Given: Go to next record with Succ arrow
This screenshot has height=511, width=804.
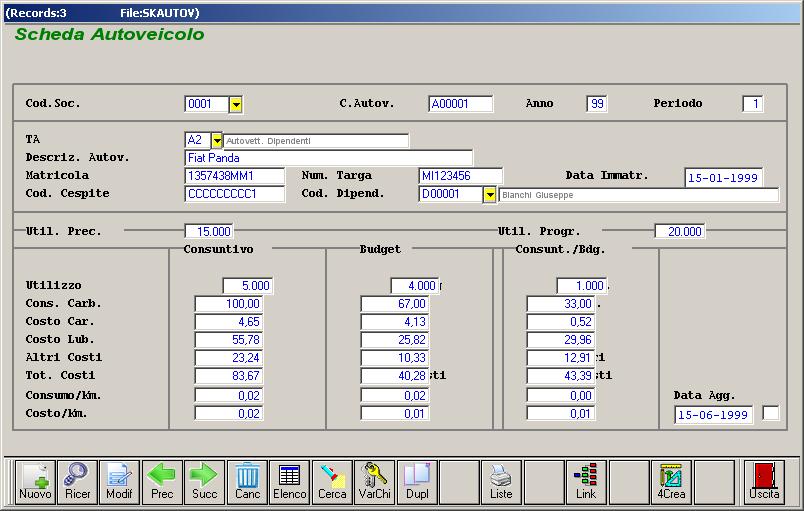Looking at the screenshot, I should [205, 482].
